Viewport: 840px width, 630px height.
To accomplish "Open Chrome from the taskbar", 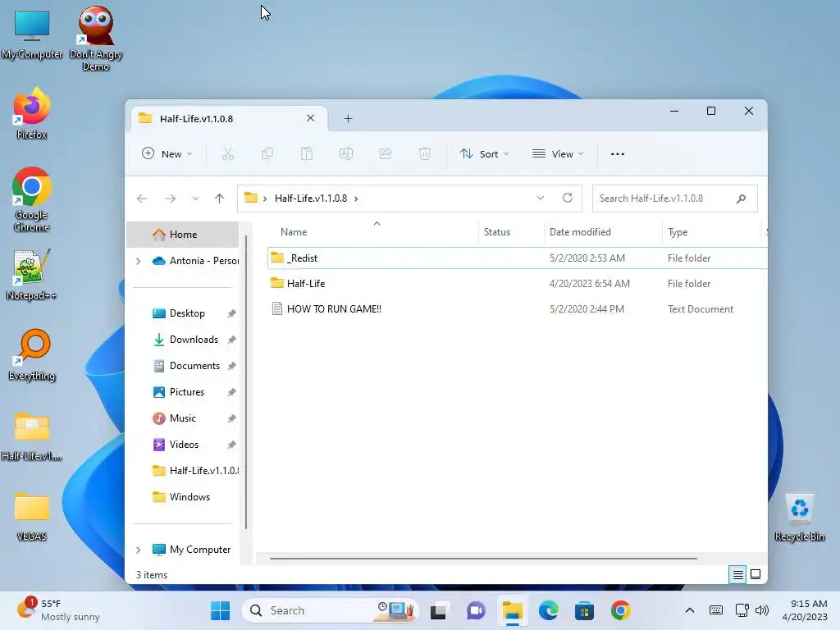I will [x=620, y=610].
